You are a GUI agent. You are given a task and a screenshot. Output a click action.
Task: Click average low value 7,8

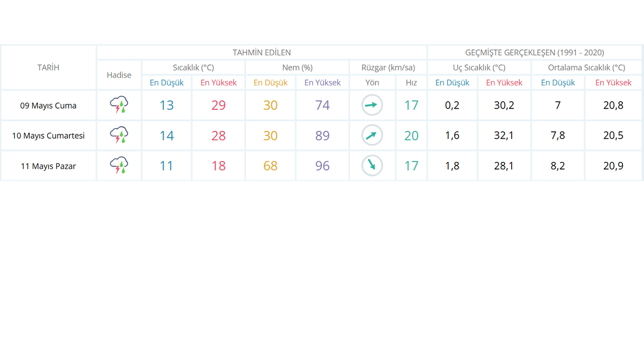tap(558, 136)
